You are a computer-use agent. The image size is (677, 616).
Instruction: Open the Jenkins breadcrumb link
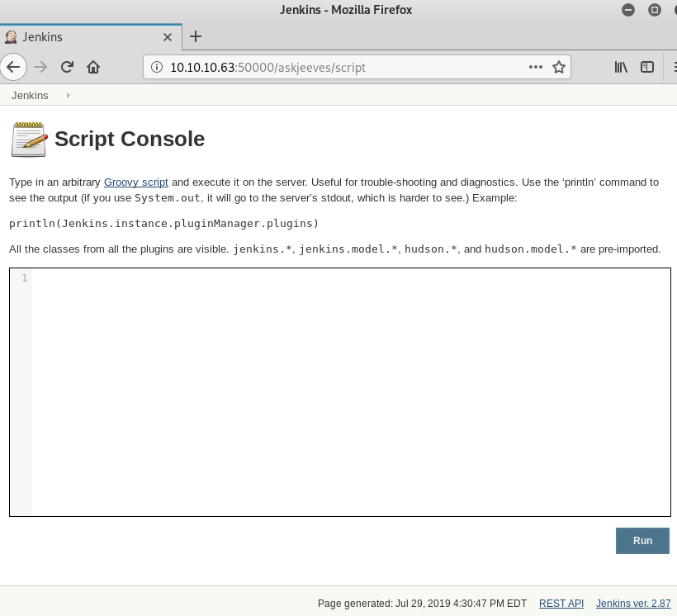[30, 96]
